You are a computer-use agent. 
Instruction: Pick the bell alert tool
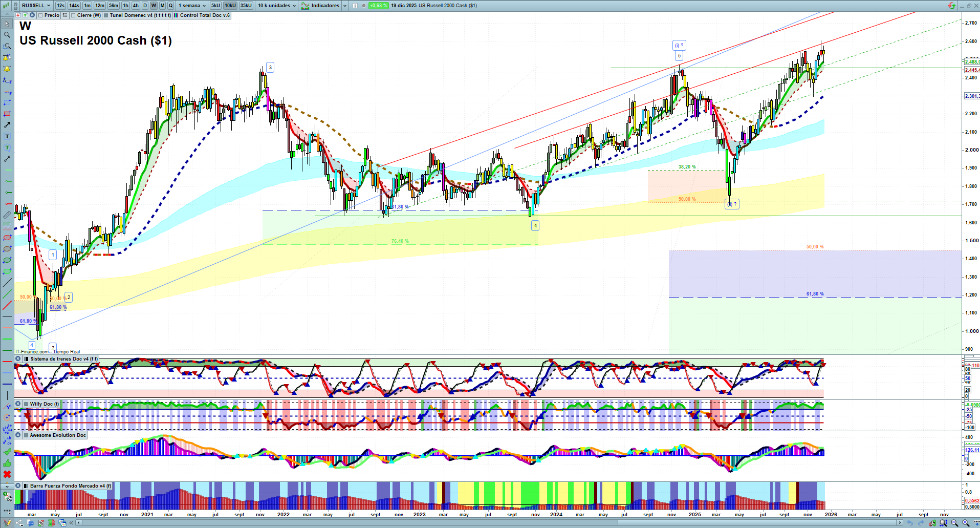tap(7, 69)
